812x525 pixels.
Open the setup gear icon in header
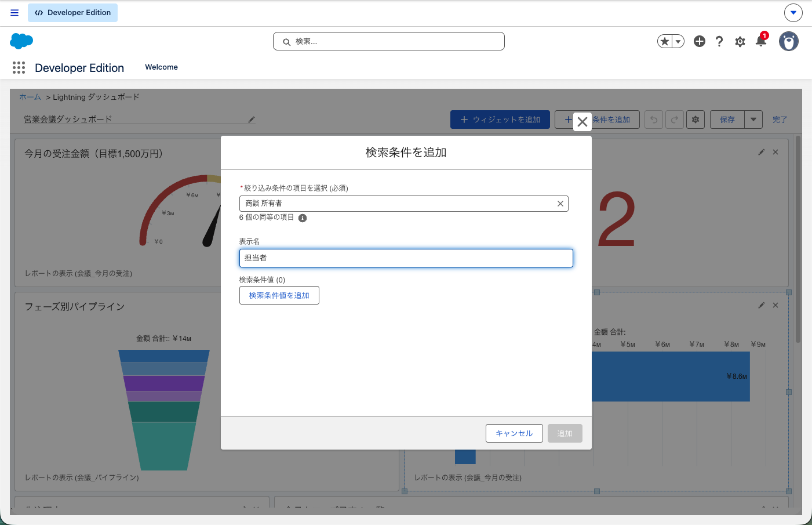[x=740, y=41]
